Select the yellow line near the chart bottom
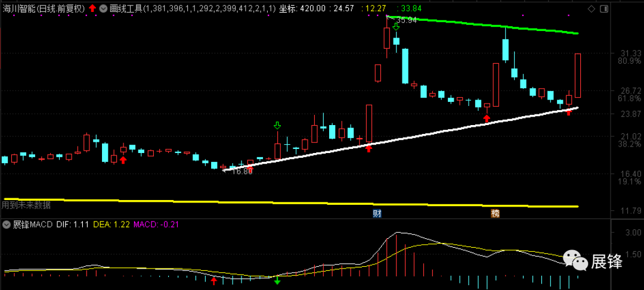Image resolution: width=644 pixels, height=290 pixels. 290,202
